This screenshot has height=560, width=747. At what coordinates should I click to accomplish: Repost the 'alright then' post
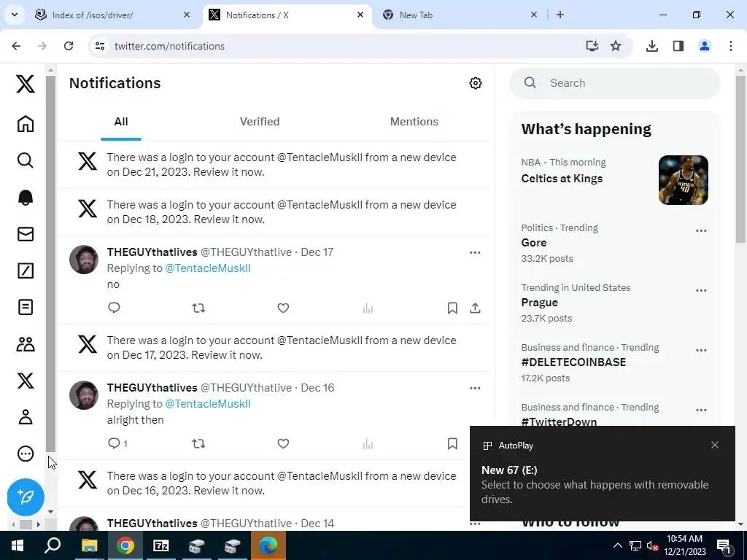[198, 444]
